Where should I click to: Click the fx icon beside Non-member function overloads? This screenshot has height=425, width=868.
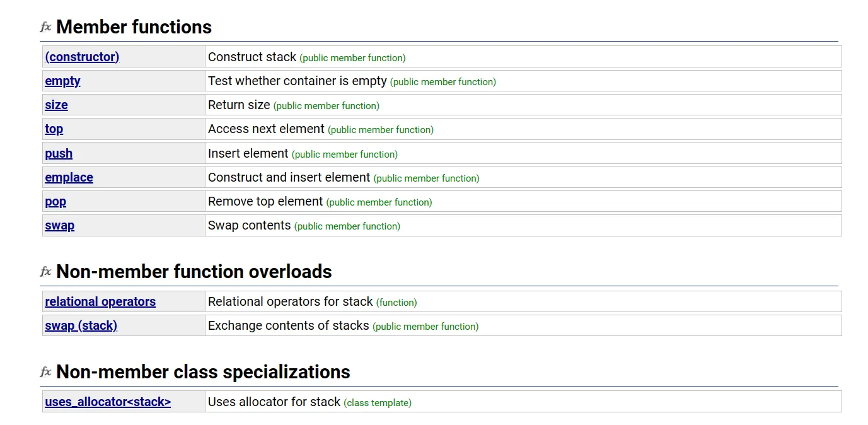[45, 272]
